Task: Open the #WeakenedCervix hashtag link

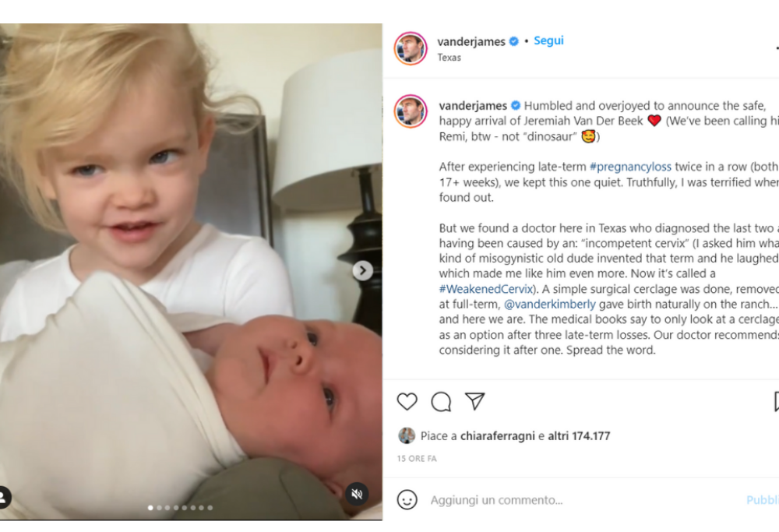Action: point(486,289)
